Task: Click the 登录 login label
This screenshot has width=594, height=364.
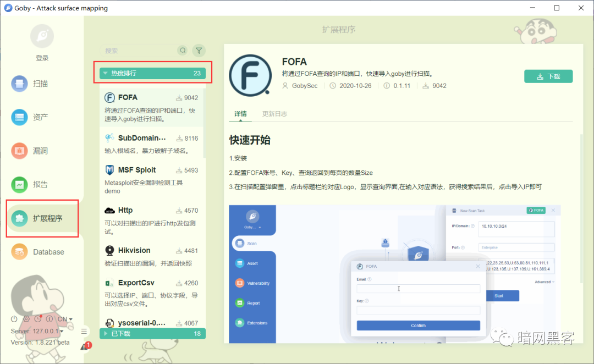Action: click(42, 58)
